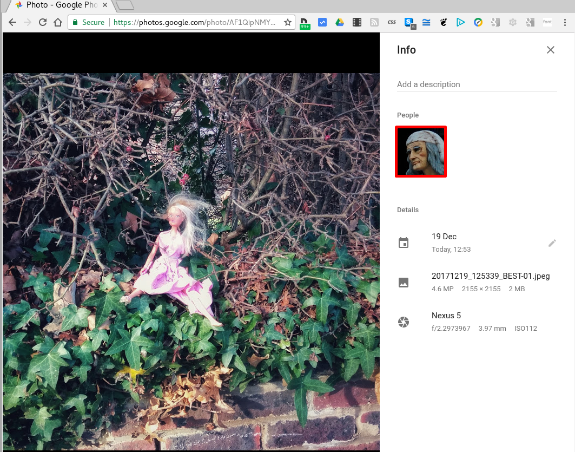Click the calendar date icon

[403, 243]
